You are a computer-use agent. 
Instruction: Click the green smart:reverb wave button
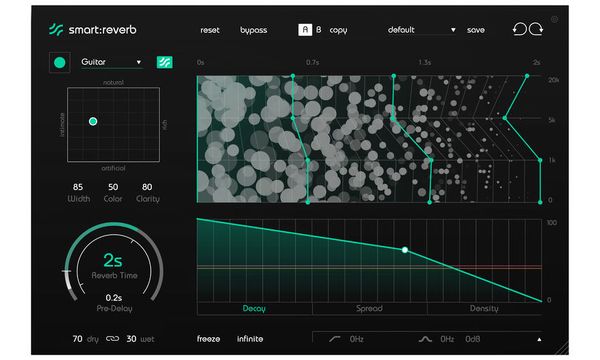pyautogui.click(x=165, y=62)
